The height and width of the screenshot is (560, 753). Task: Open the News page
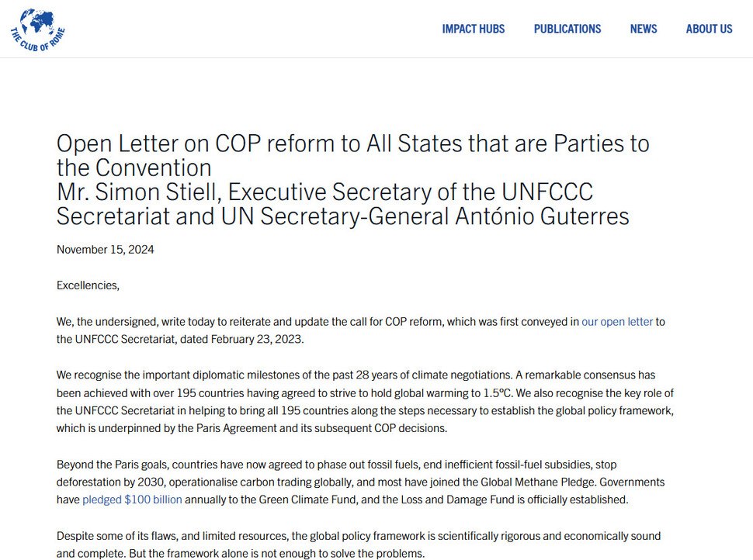(x=643, y=29)
